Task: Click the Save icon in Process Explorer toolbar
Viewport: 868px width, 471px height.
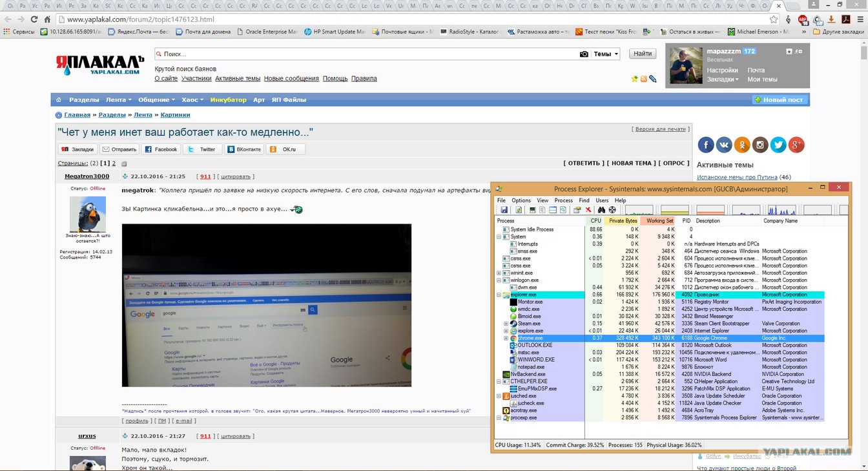Action: [x=504, y=209]
